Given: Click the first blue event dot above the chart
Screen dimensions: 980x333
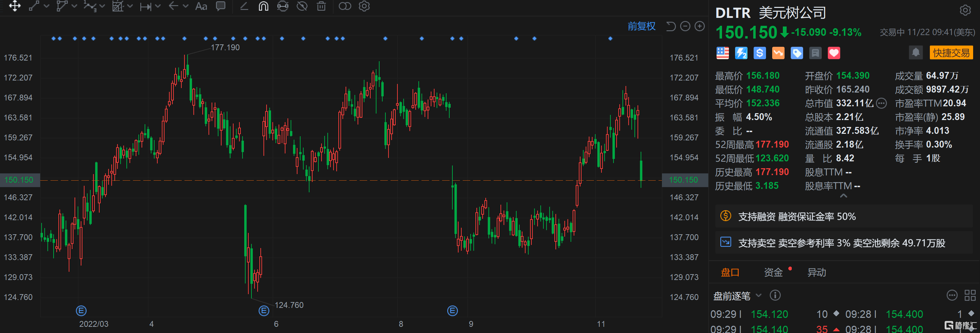Looking at the screenshot, I should (x=53, y=39).
